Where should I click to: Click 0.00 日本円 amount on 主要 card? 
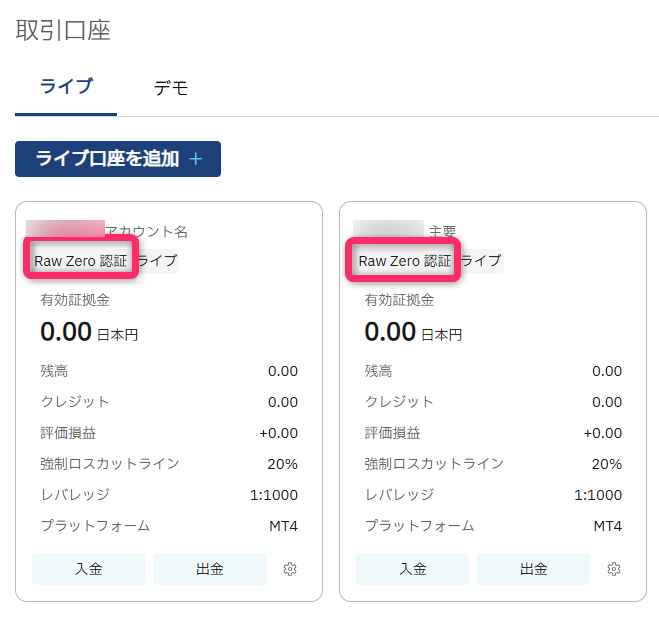pos(413,332)
